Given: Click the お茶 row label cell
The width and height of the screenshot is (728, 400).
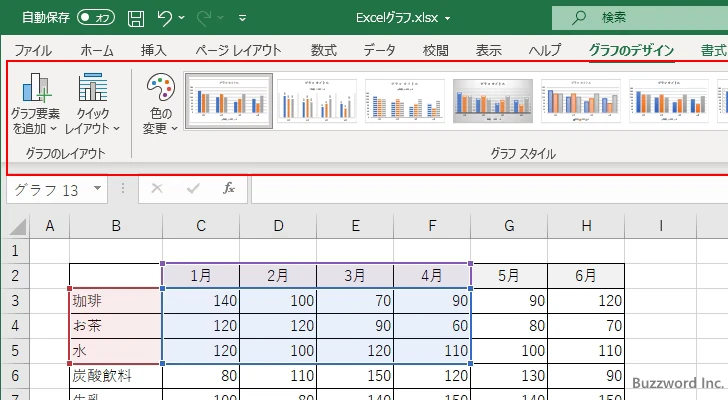Looking at the screenshot, I should [x=116, y=326].
